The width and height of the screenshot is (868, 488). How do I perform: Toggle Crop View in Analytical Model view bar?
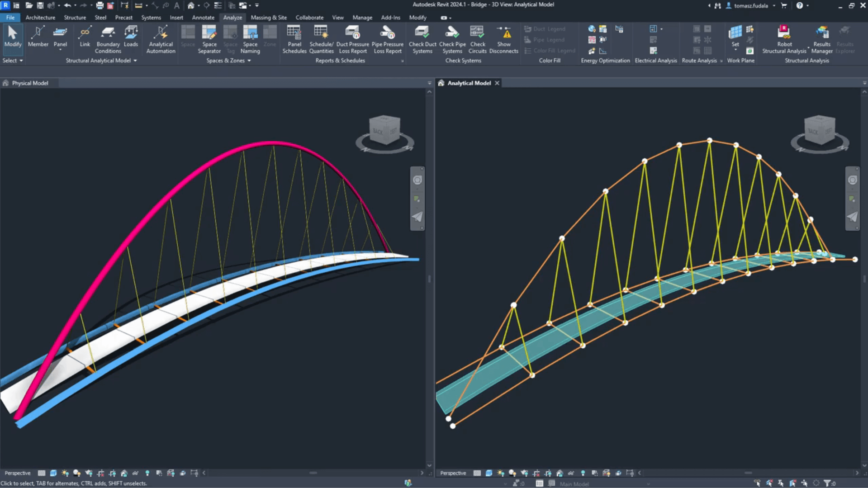click(536, 473)
